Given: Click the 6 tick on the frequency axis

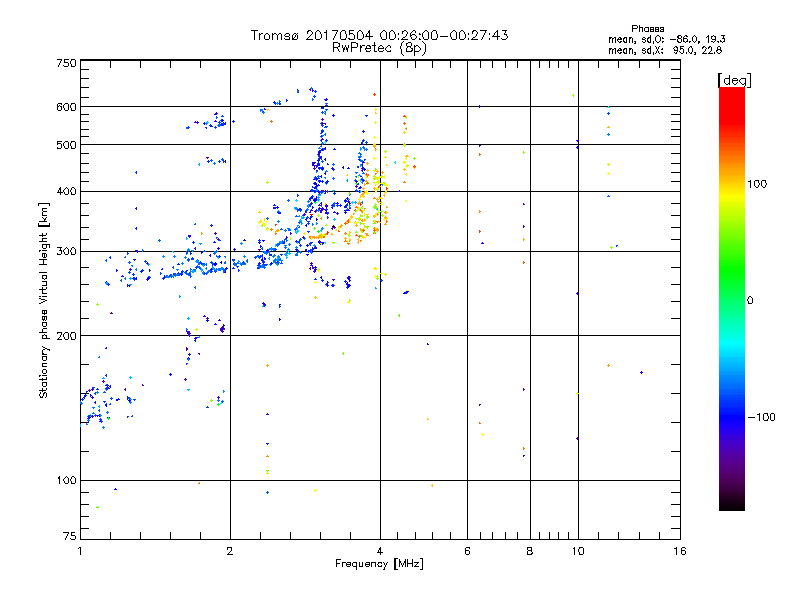Looking at the screenshot, I should point(468,551).
